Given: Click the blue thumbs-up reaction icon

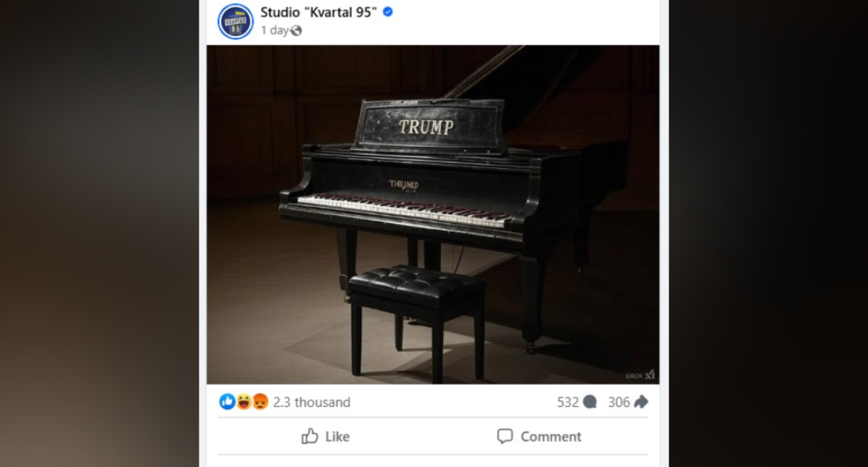Looking at the screenshot, I should (227, 402).
